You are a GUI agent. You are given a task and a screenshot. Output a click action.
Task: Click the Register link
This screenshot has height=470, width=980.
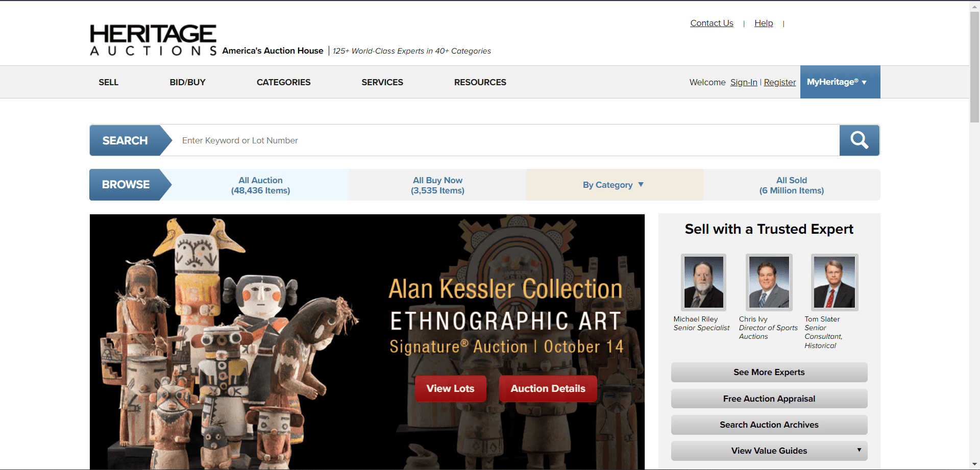[779, 82]
